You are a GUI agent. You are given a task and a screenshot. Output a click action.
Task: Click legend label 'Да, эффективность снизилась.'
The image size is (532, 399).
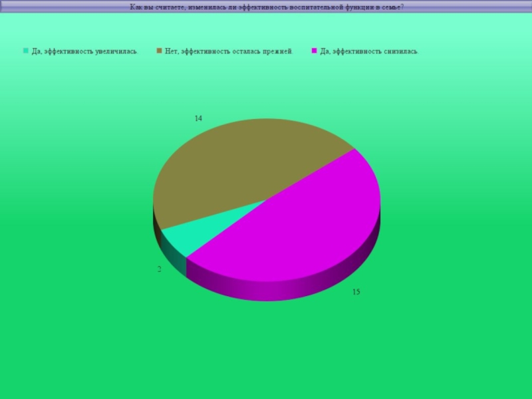pos(370,51)
